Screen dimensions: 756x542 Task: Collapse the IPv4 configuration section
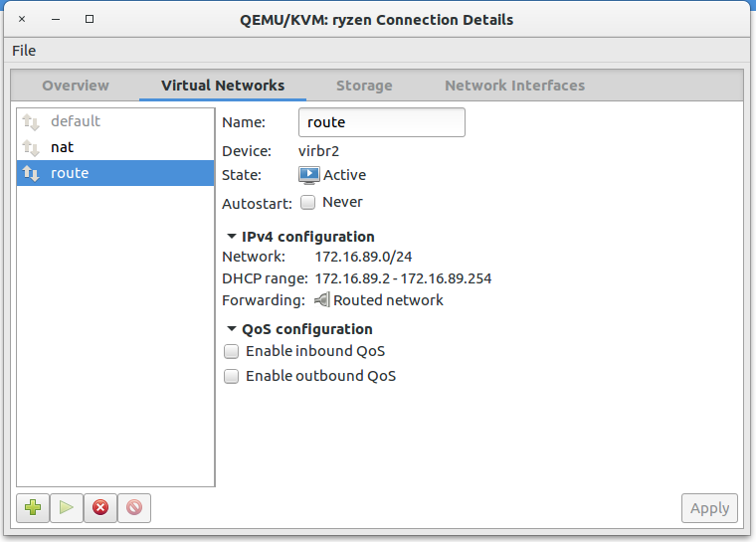tap(231, 237)
